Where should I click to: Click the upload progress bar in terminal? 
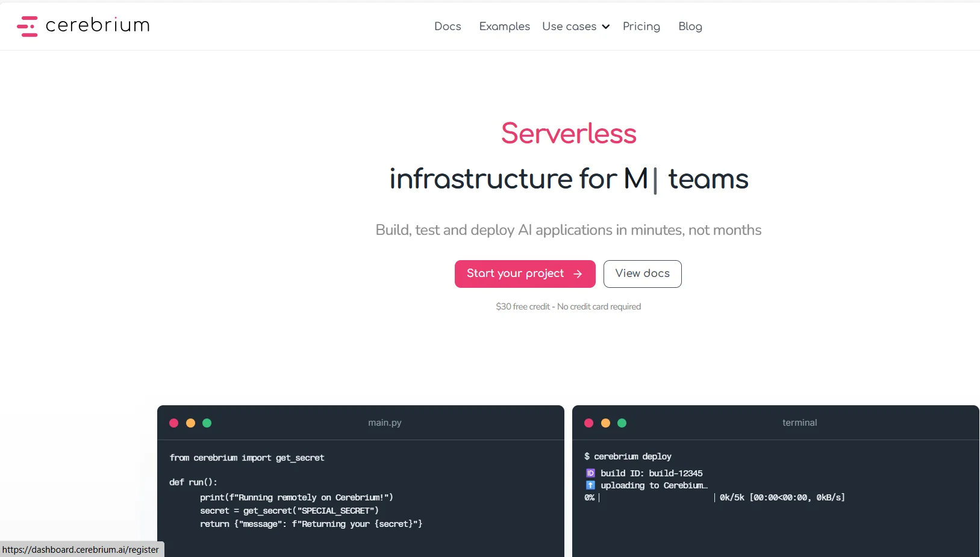[657, 497]
